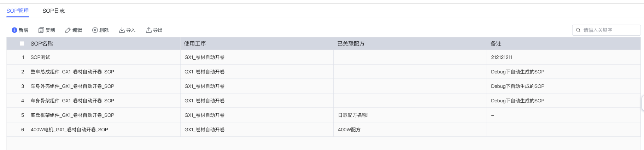This screenshot has width=644, height=150.
Task: Click the 编辑 pencil icon
Action: coord(68,30)
